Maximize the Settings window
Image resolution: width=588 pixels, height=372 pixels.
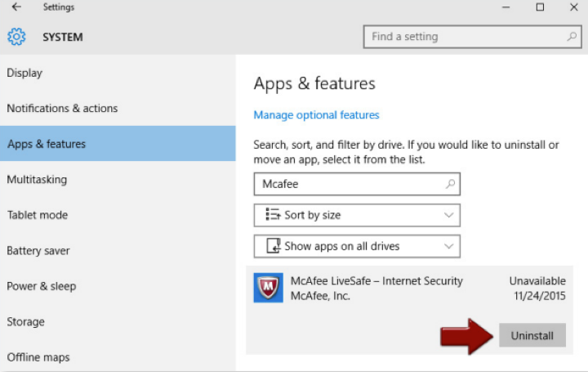click(x=540, y=7)
